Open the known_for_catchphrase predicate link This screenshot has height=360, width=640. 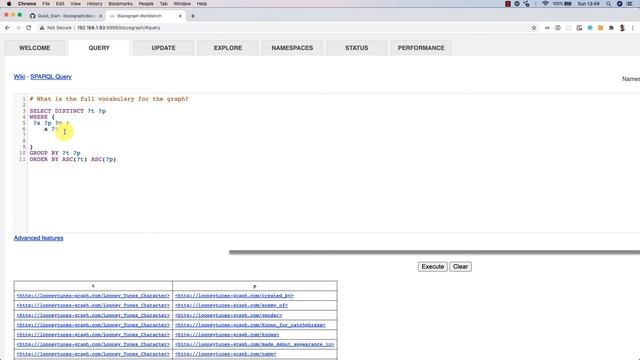click(250, 325)
